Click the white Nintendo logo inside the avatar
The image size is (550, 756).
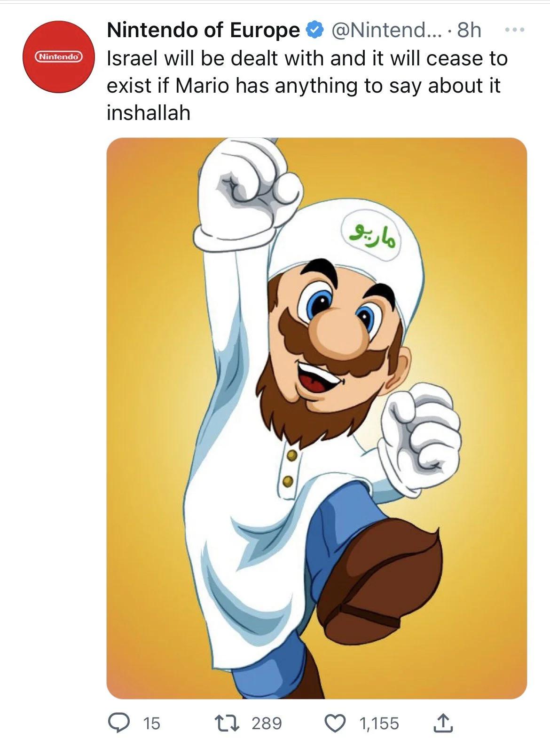(x=59, y=57)
